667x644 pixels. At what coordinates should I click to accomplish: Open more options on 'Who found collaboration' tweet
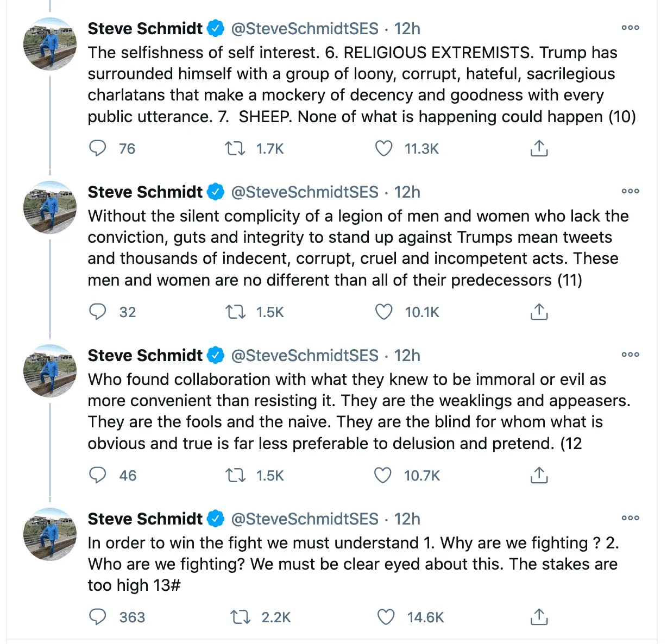coord(630,355)
